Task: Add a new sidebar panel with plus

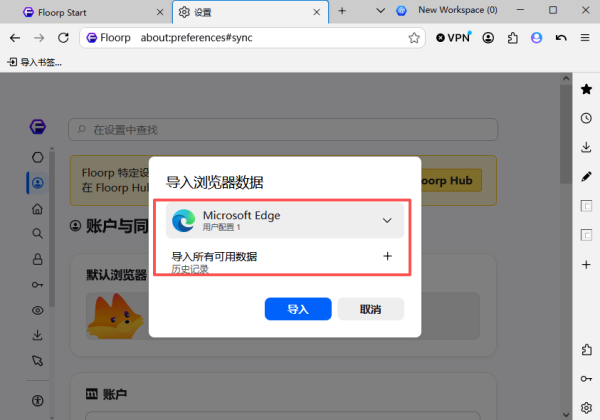Action: pos(586,264)
